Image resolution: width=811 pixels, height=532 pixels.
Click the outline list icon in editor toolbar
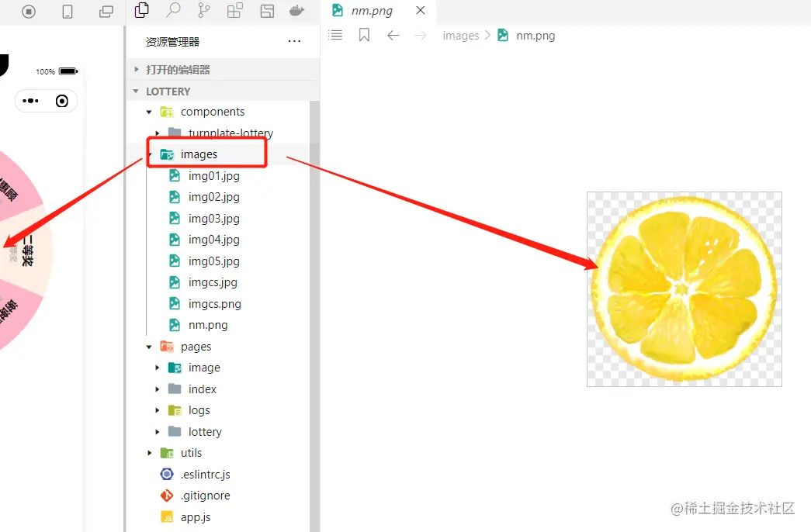(335, 35)
